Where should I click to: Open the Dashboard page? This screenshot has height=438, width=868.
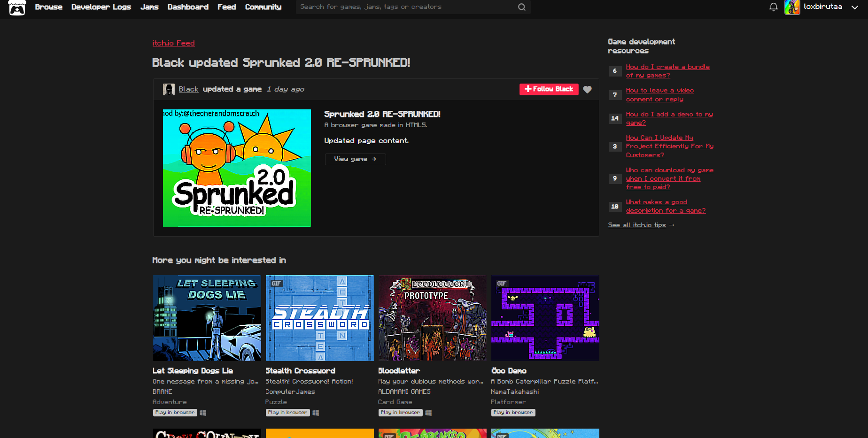(188, 7)
